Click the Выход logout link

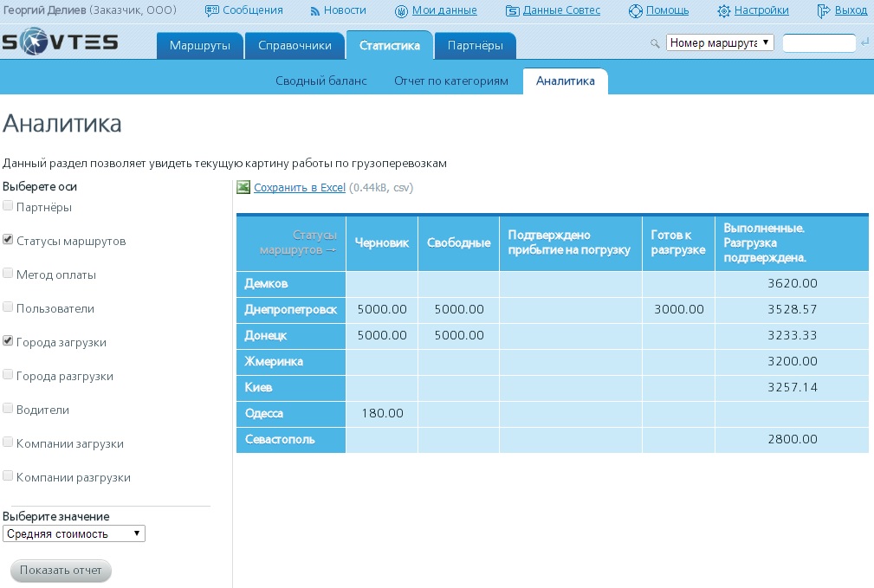coord(851,10)
